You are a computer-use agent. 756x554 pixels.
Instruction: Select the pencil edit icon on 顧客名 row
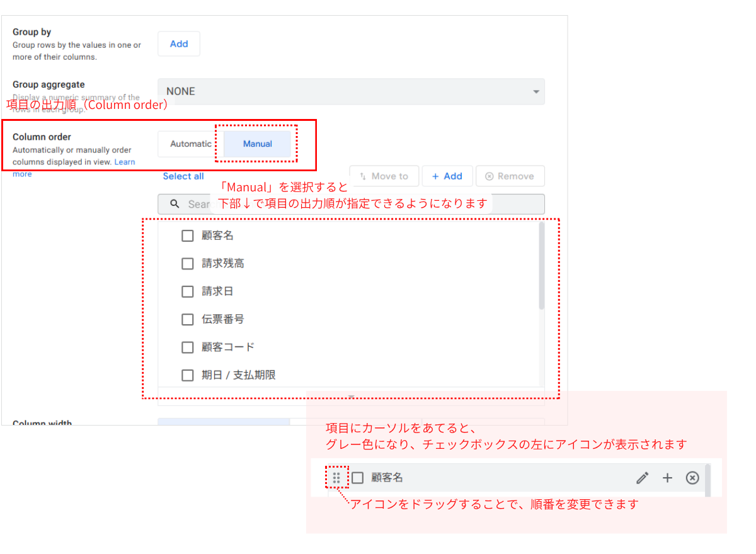tap(642, 478)
